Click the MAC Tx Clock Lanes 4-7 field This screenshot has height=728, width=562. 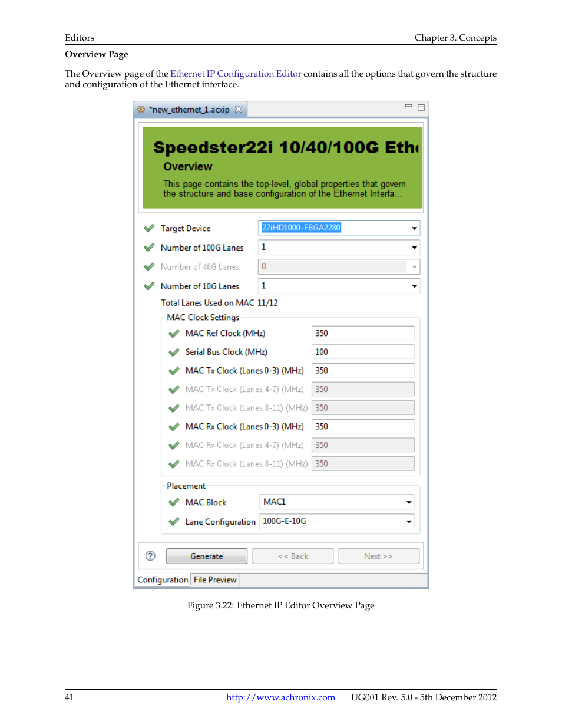[x=363, y=389]
